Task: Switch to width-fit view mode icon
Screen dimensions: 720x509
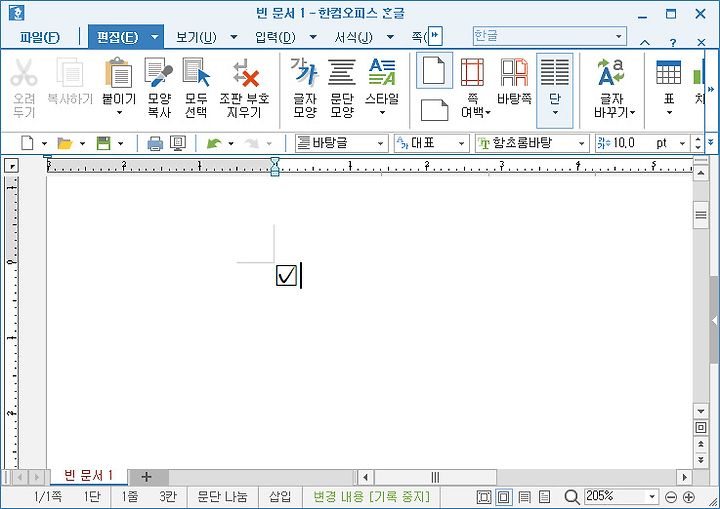Action: 504,497
